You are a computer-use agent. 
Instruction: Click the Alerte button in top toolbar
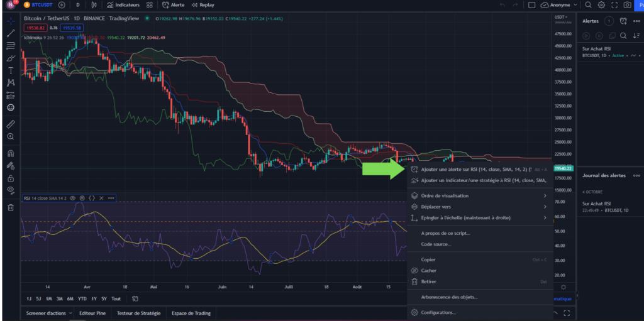click(173, 5)
